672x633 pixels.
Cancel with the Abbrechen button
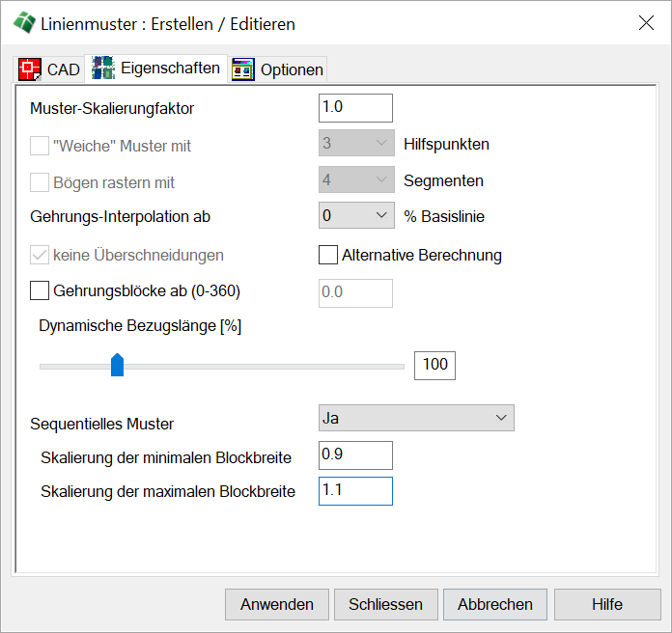click(x=494, y=604)
